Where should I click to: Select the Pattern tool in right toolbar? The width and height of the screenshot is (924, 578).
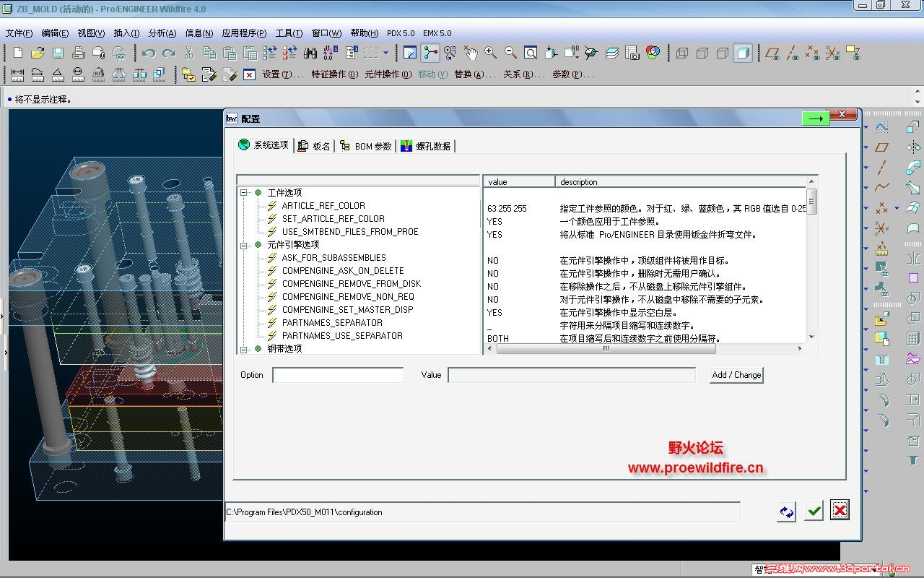click(914, 339)
